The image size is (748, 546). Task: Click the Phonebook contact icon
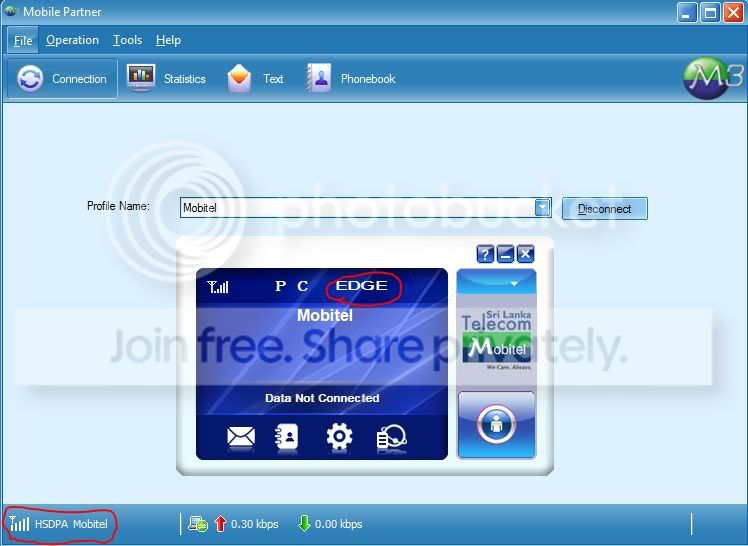pyautogui.click(x=319, y=78)
